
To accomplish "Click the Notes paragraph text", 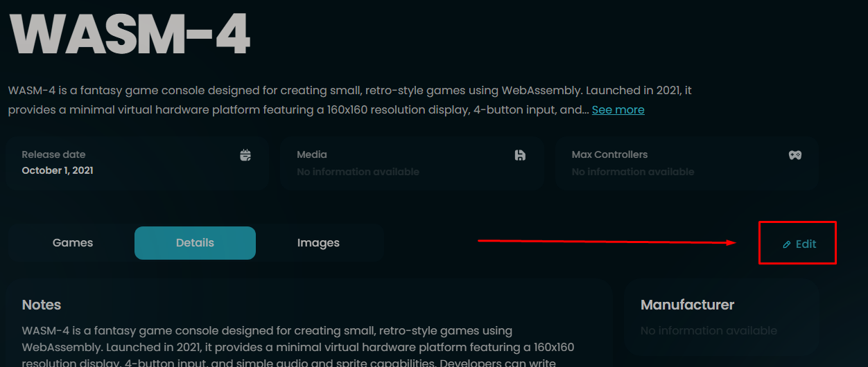I will [x=298, y=347].
